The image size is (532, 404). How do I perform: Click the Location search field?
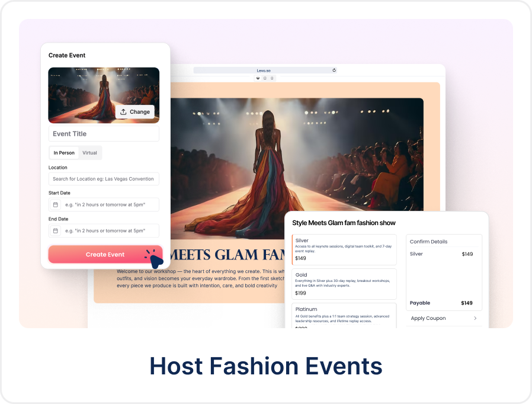point(104,179)
